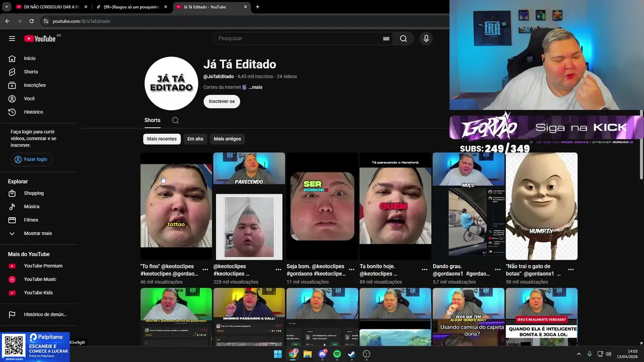Click the YouTube logo
The image size is (644, 362).
coord(40,39)
